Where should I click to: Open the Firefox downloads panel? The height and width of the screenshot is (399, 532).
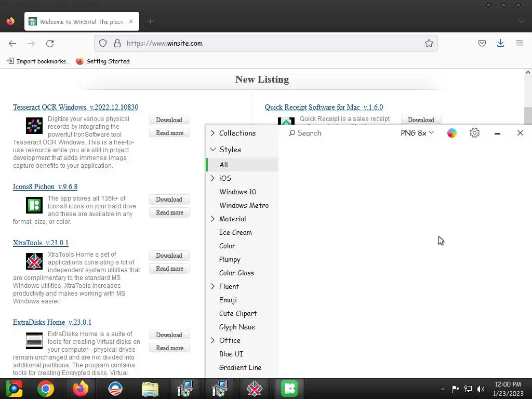(500, 44)
